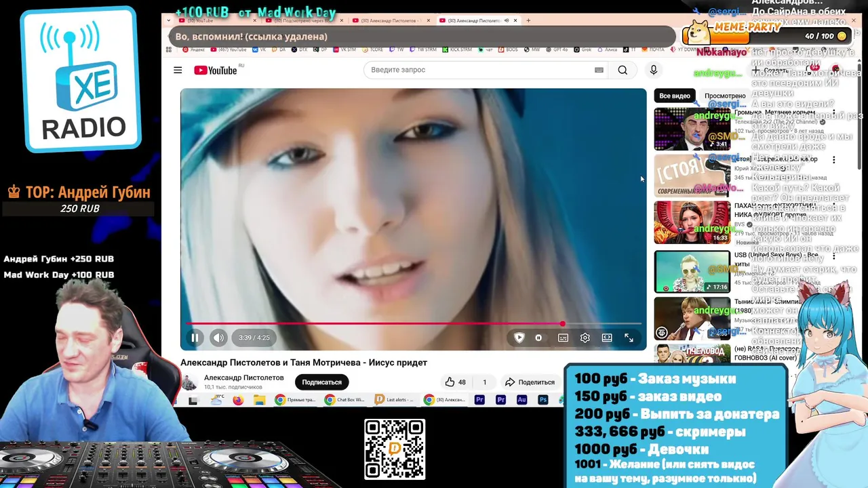Viewport: 868px width, 488px height.
Task: Open the channel avatar below the video
Action: pyautogui.click(x=189, y=382)
